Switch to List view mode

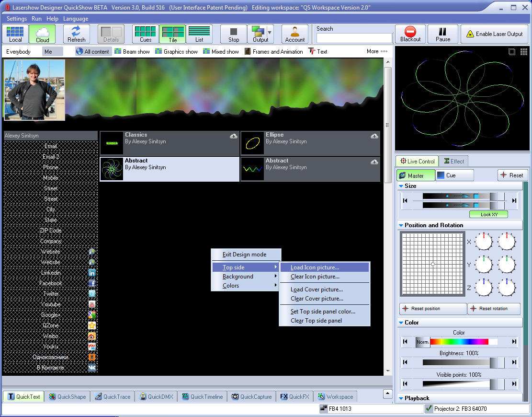click(x=199, y=34)
